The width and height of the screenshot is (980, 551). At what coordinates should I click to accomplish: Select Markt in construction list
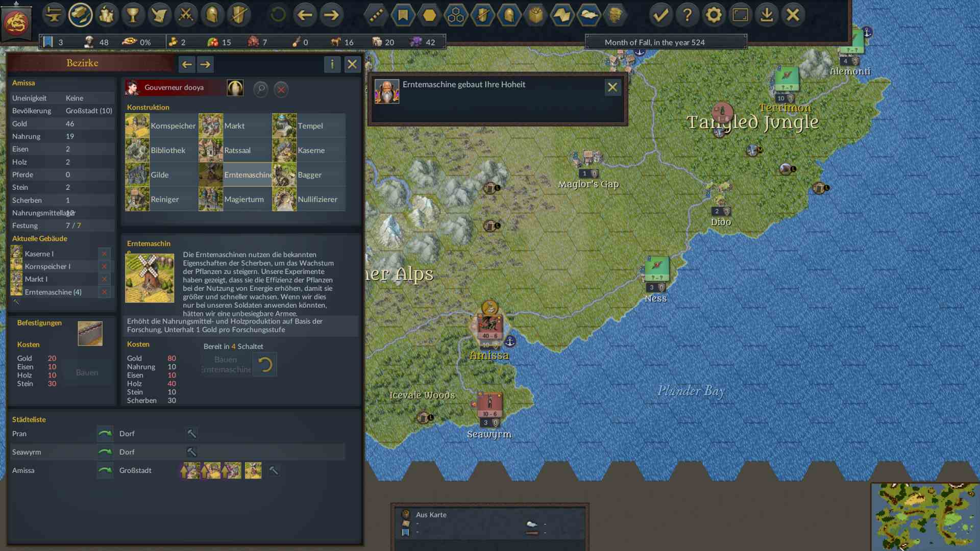[x=235, y=126]
